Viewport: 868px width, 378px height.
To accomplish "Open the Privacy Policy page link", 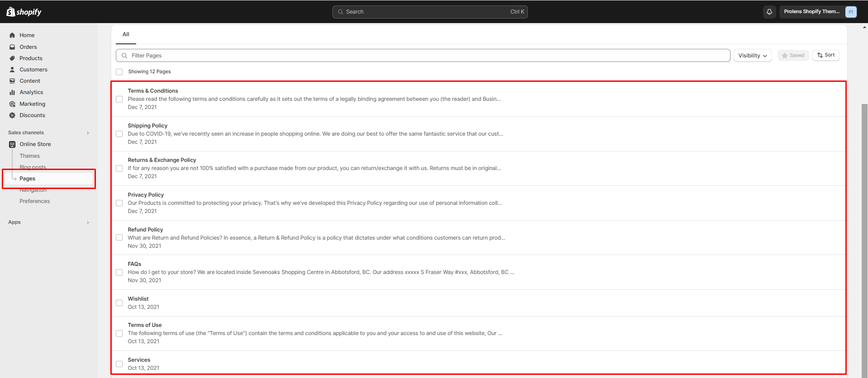I will [146, 195].
